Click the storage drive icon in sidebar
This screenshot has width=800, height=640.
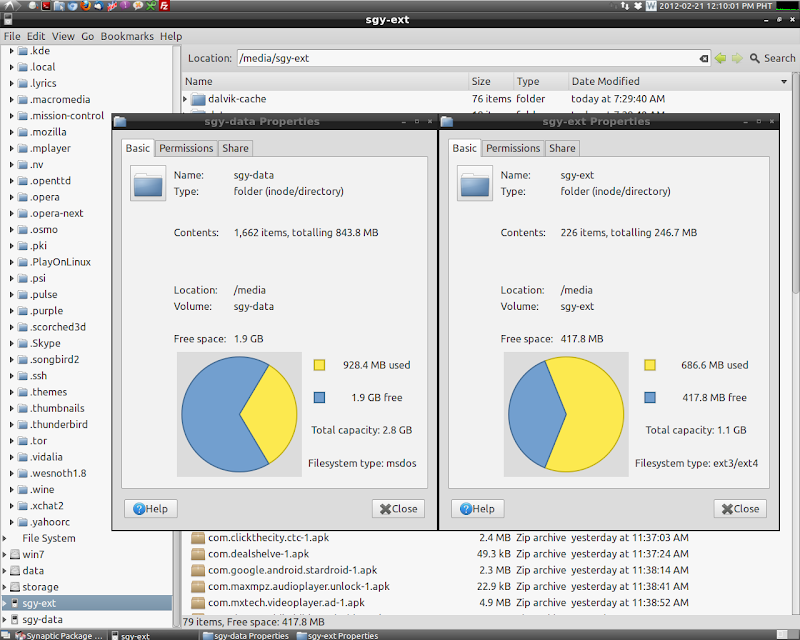tap(15, 587)
